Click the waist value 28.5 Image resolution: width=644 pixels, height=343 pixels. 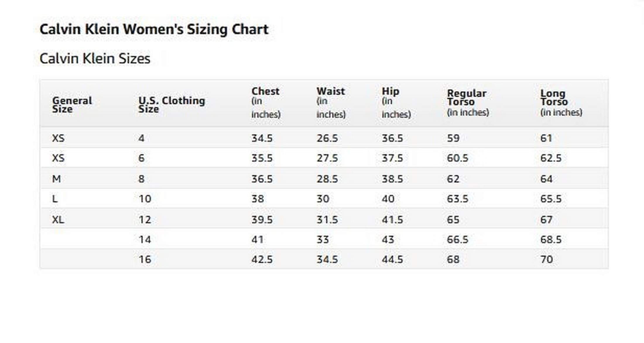pos(327,179)
